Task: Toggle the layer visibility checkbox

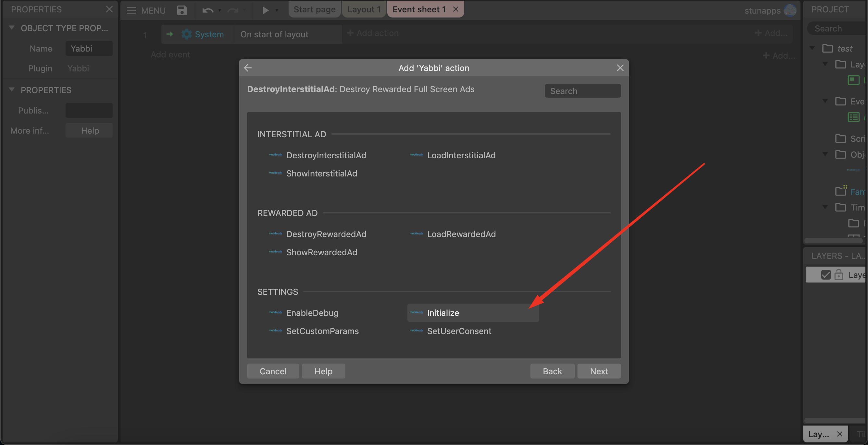Action: pos(825,275)
